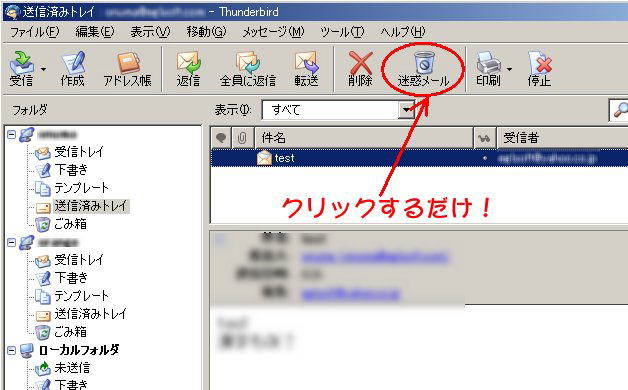This screenshot has width=628, height=390.
Task: Open the ツール(T) menu
Action: point(342,32)
